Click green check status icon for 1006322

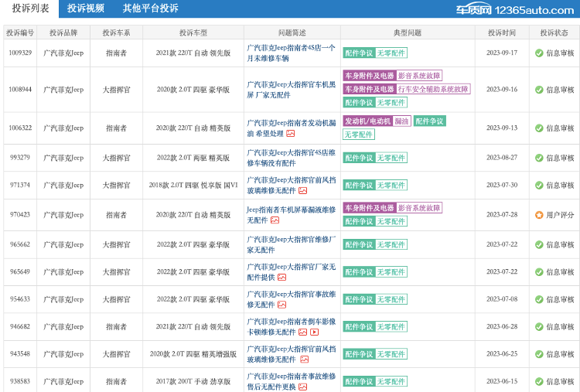coord(539,128)
